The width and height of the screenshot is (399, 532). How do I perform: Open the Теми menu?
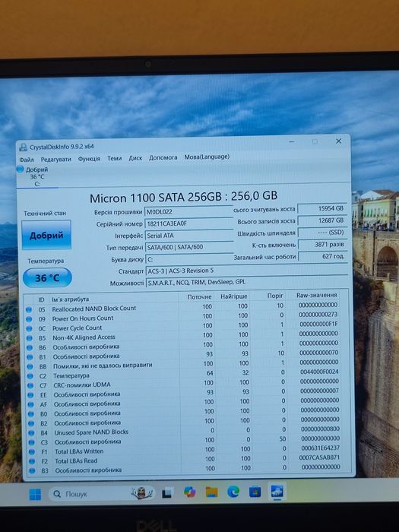(114, 158)
